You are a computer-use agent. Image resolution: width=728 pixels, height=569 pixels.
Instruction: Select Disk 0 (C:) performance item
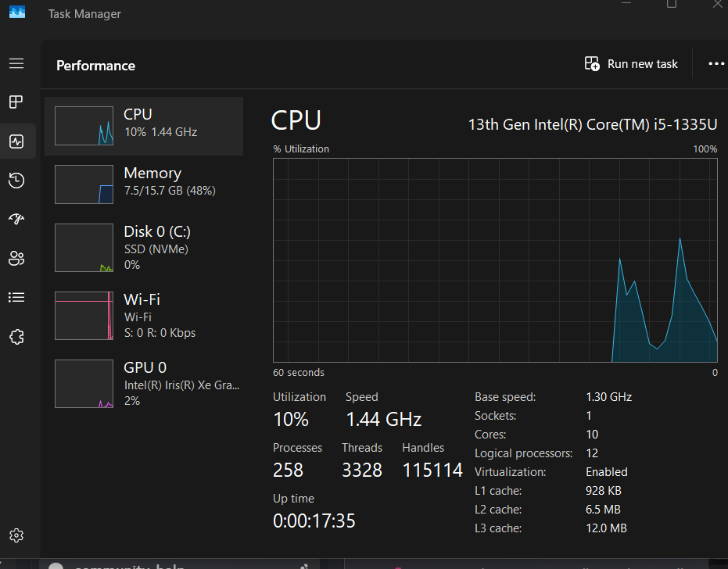[x=144, y=248]
